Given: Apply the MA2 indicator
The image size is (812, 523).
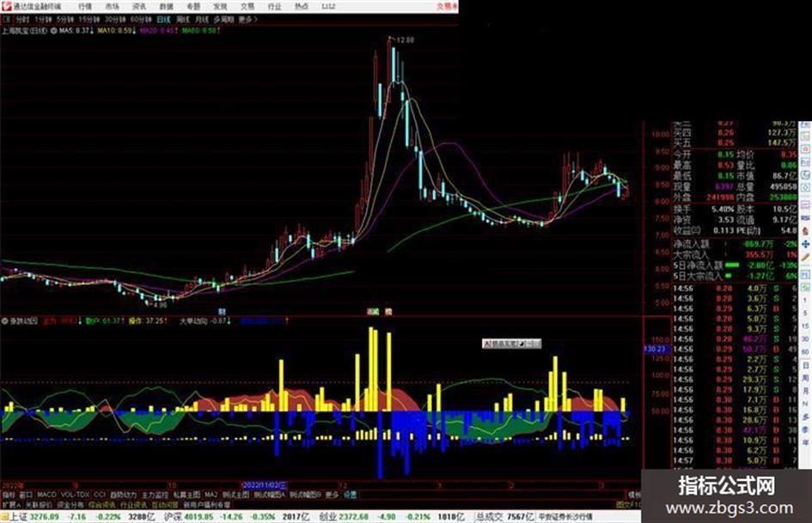Looking at the screenshot, I should [211, 495].
